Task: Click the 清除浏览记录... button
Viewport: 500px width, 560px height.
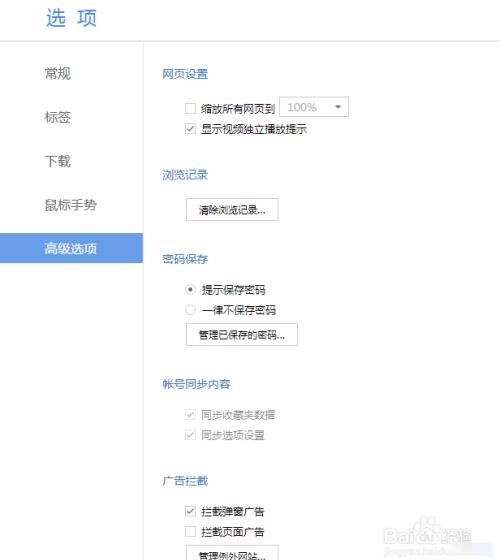Action: click(x=232, y=210)
